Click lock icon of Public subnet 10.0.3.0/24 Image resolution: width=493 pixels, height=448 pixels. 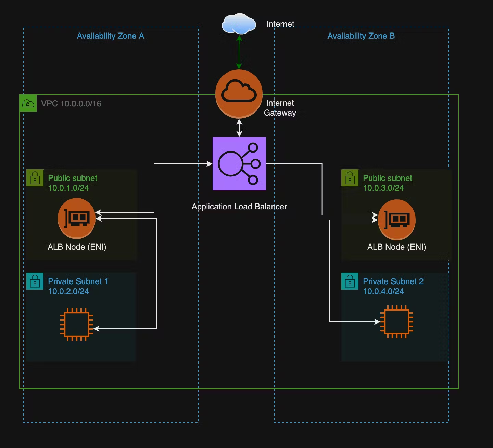click(x=350, y=178)
